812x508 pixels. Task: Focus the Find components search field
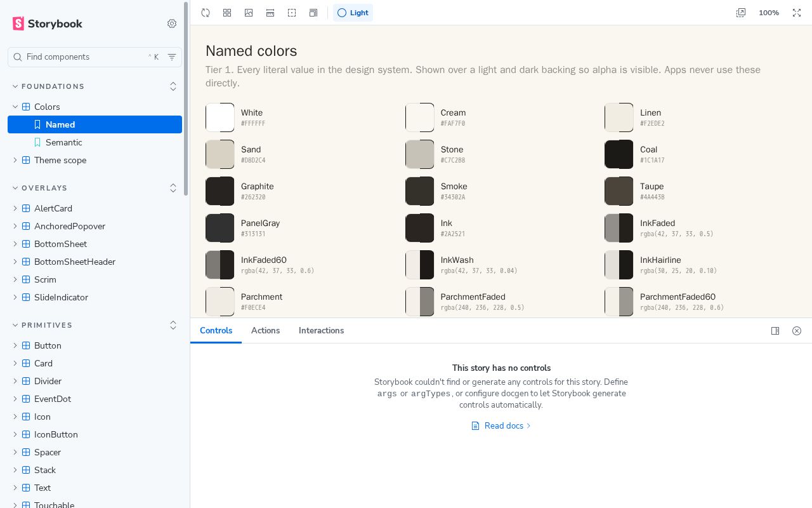pyautogui.click(x=95, y=57)
